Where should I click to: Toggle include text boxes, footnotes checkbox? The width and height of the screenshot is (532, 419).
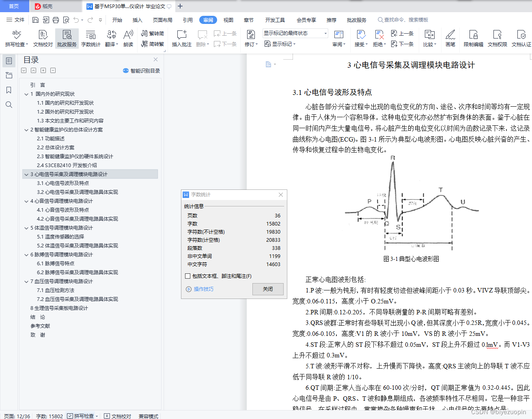coord(187,276)
